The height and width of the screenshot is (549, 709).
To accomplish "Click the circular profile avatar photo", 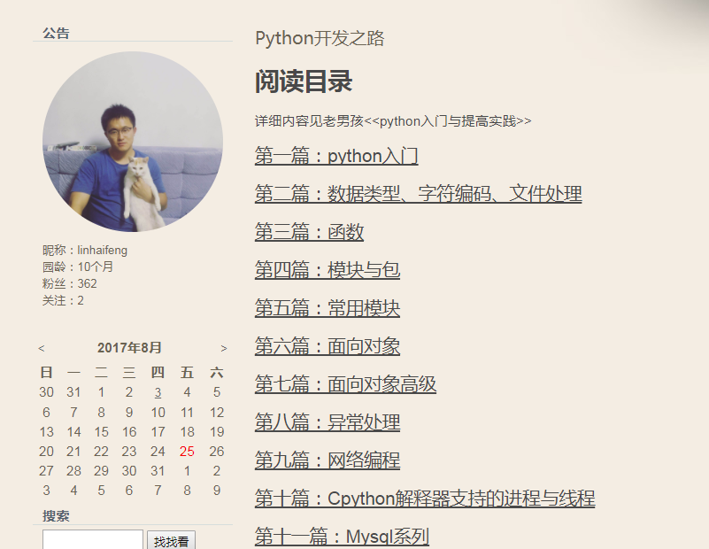I will click(x=132, y=142).
